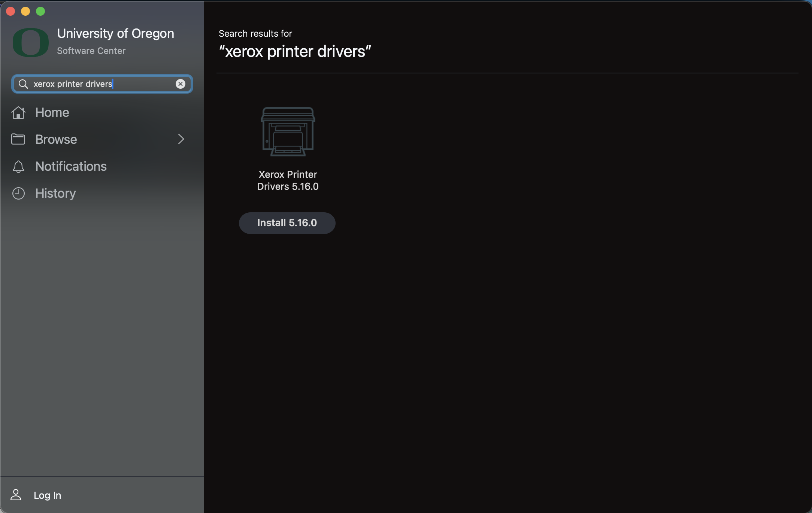Clear the search field using the x button
Viewport: 812px width, 513px height.
pyautogui.click(x=181, y=84)
